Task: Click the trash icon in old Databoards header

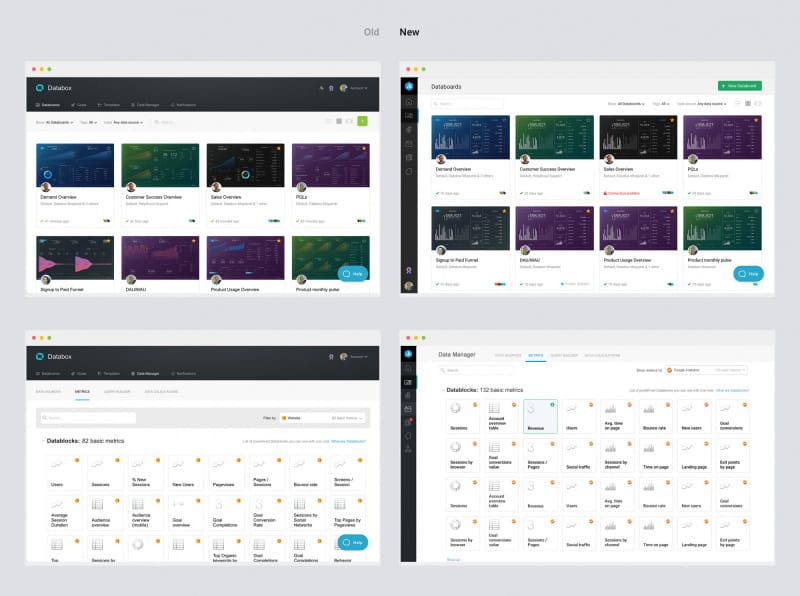Action: click(x=331, y=88)
